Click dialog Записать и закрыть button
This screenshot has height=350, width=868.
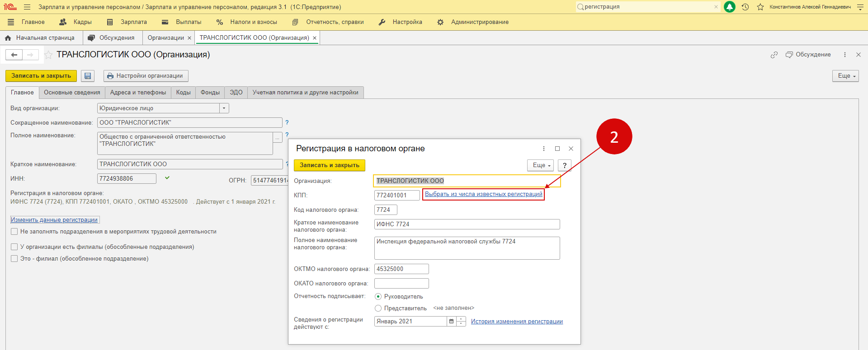tap(330, 165)
